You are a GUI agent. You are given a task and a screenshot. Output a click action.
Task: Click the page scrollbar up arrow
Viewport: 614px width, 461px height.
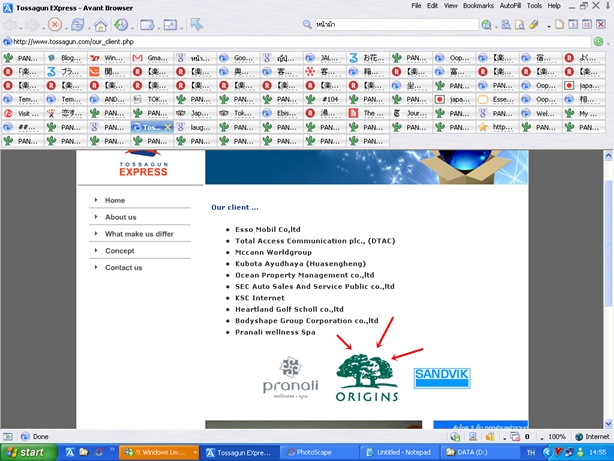(609, 155)
